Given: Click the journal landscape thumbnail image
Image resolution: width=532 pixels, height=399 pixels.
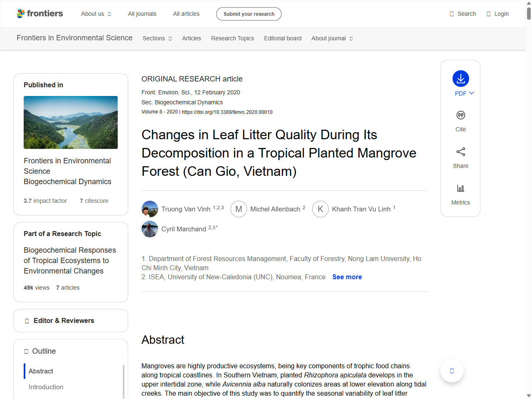Looking at the screenshot, I should [71, 122].
